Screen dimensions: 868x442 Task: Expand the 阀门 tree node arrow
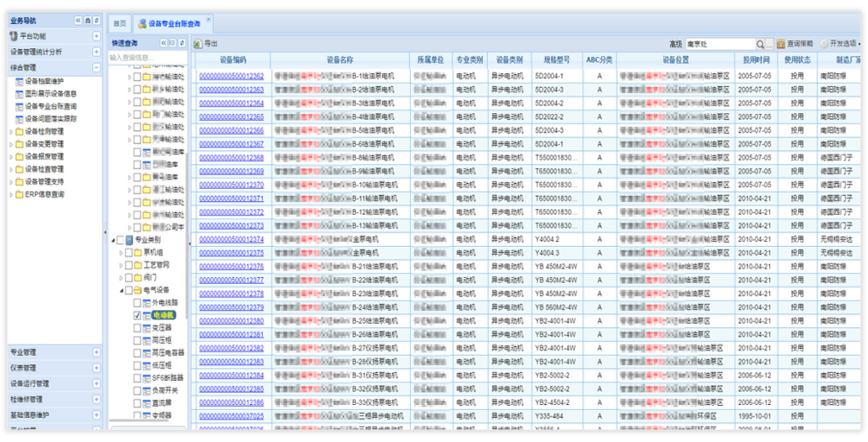[122, 278]
